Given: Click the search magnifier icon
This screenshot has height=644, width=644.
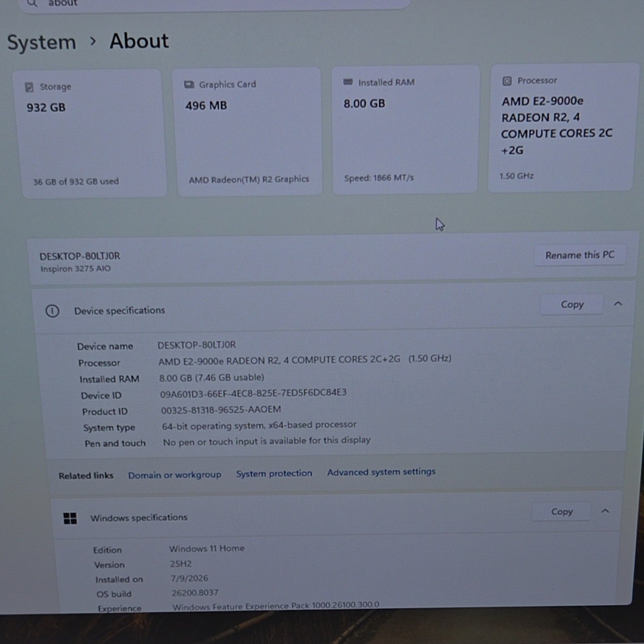Looking at the screenshot, I should (32, 3).
